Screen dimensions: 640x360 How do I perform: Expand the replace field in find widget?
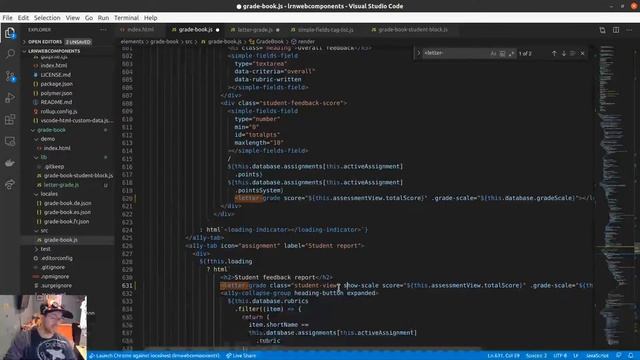point(418,53)
